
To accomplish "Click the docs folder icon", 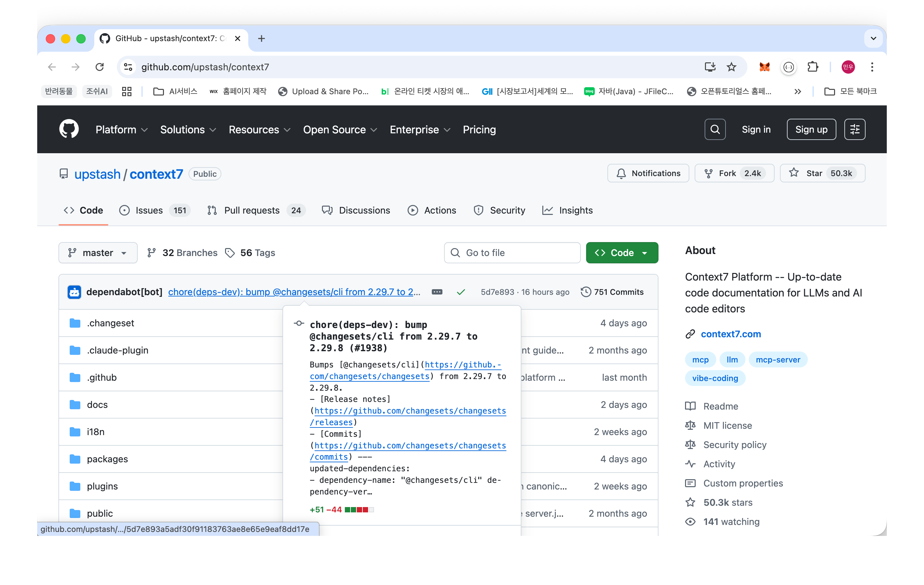I will pos(75,405).
